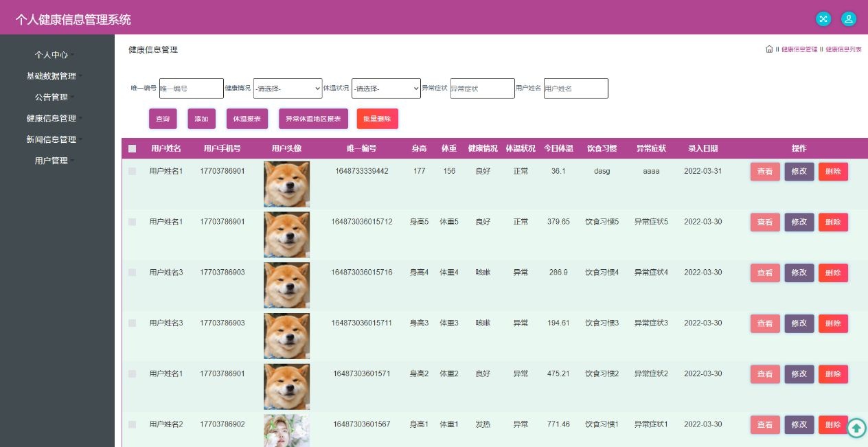
Task: View record 16487303601567 with 查看
Action: [x=765, y=425]
